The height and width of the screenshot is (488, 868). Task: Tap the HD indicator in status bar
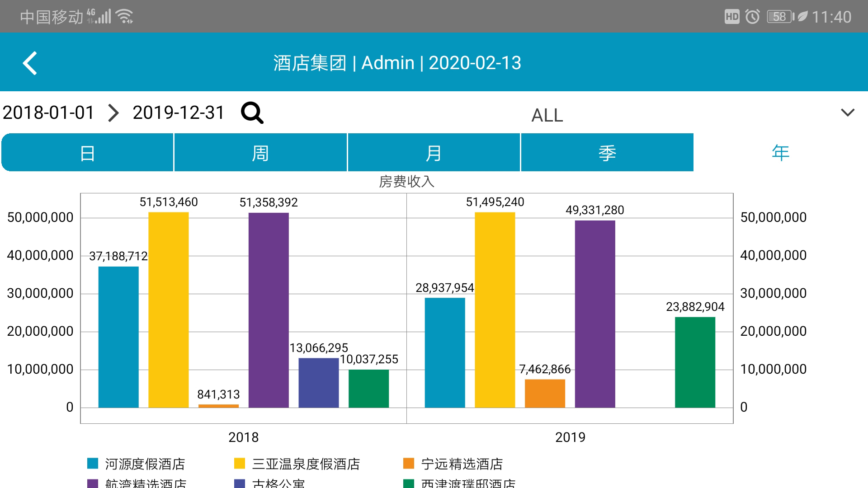pos(731,17)
